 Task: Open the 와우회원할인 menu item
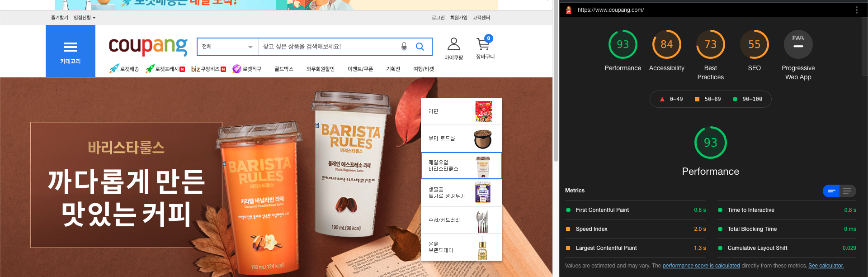click(321, 69)
